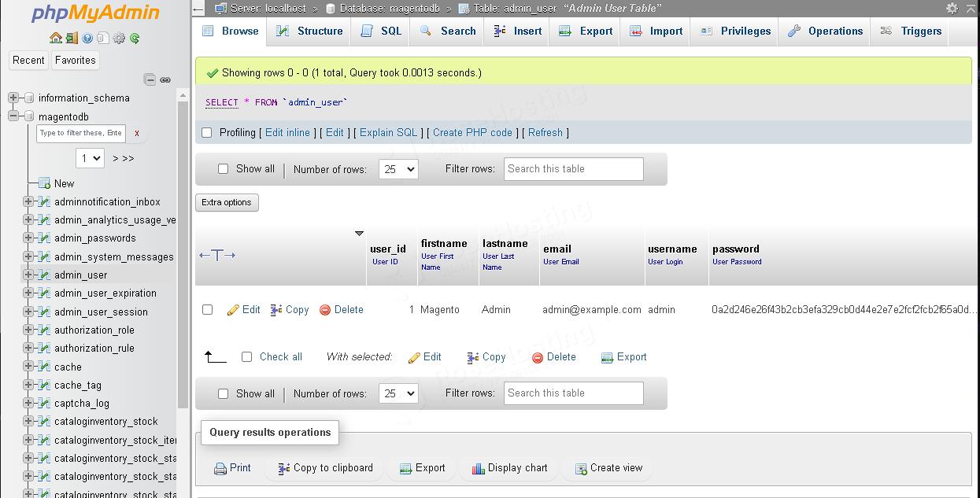
Task: Reload navigation panel with green refresh icon
Action: click(x=135, y=38)
